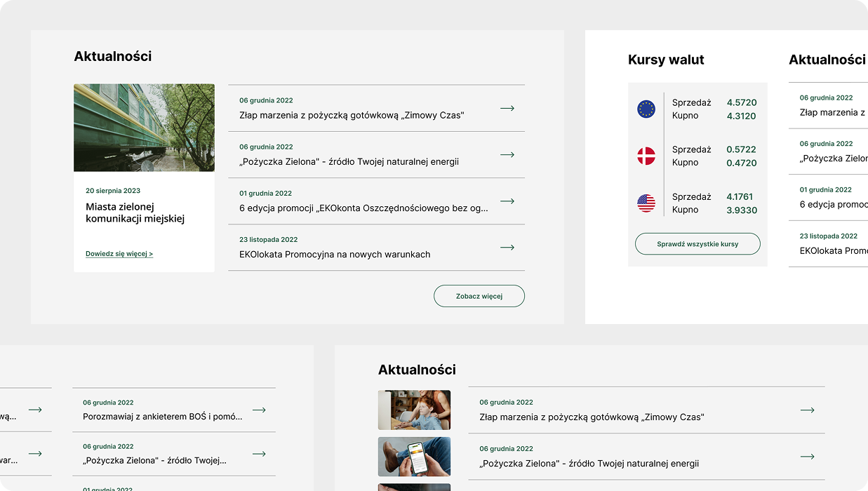The width and height of the screenshot is (868, 491).
Task: Open the thumbnail of child at laptop
Action: click(414, 410)
